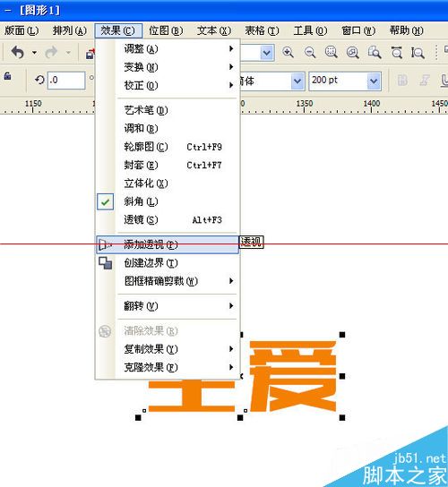Click the Zoom to All Objects icon

[x=353, y=52]
